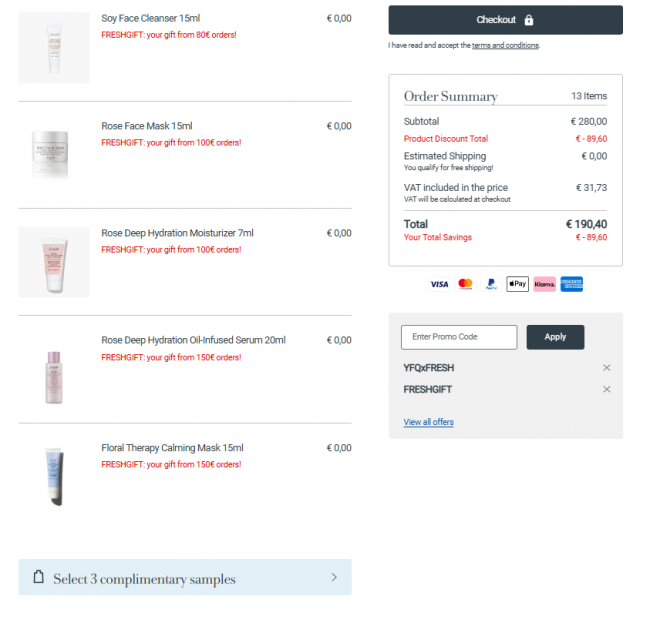
Task: Click the American Express icon
Action: pyautogui.click(x=572, y=284)
